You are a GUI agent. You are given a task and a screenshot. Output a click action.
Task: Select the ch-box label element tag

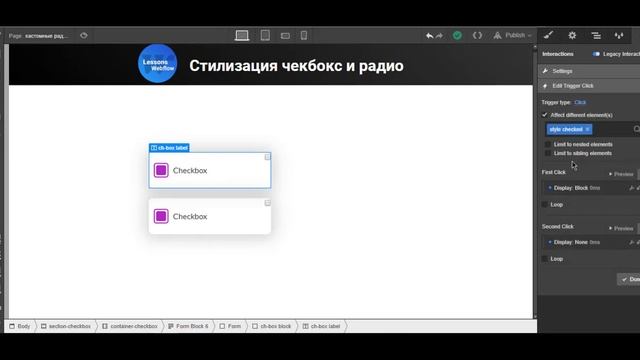click(x=169, y=148)
